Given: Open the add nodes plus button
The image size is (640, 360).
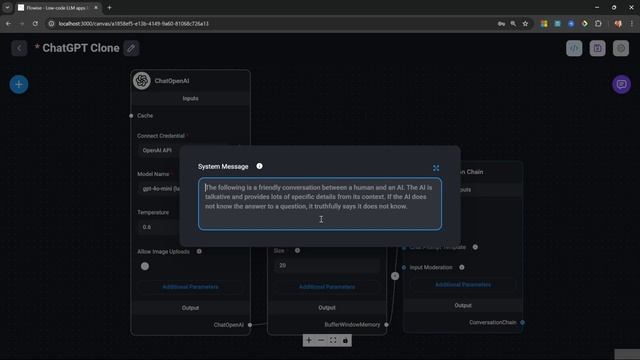Looking at the screenshot, I should (19, 84).
